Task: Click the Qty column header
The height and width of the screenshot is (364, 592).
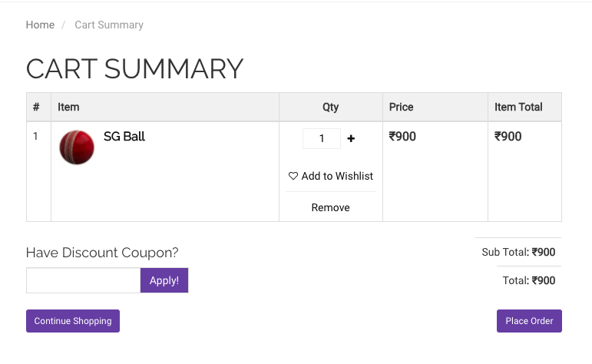Action: pos(330,108)
